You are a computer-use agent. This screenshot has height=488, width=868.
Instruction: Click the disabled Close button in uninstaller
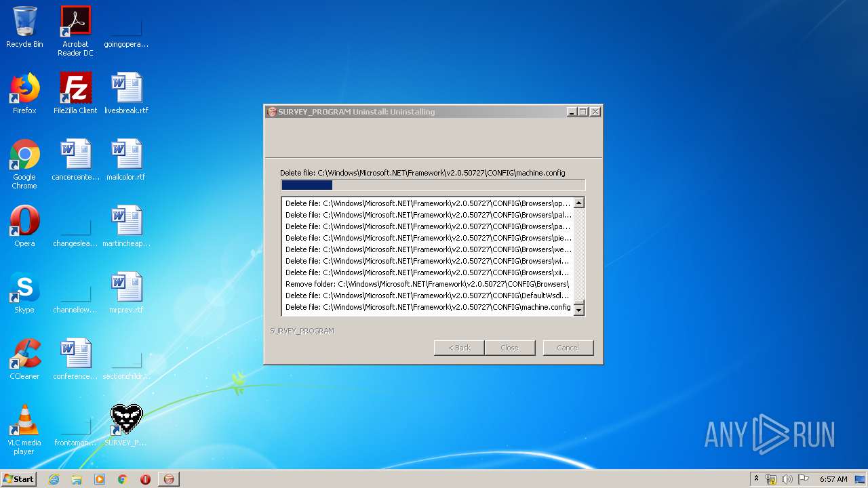pyautogui.click(x=509, y=348)
